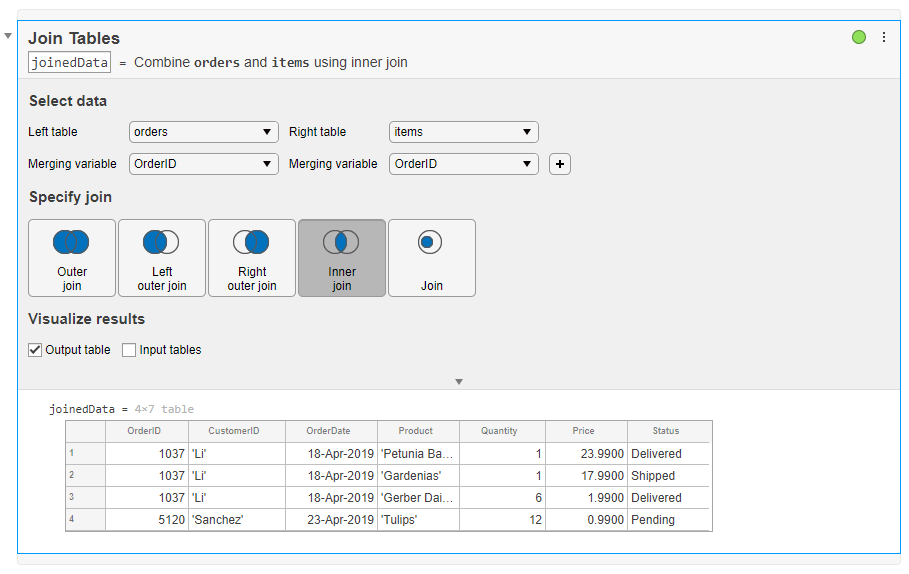Select the 23-Apr-2019 order date cell
The image size is (909, 574).
pyautogui.click(x=331, y=520)
